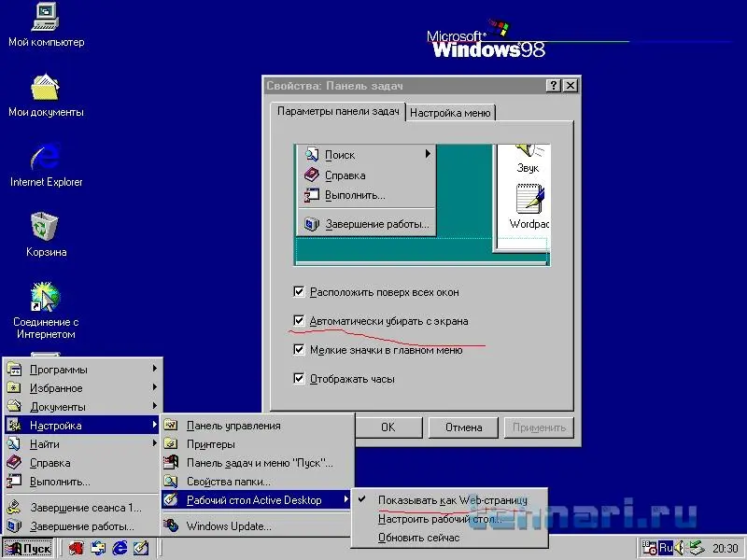
Task: Click the Show Desktop Quick Launch icon
Action: [141, 548]
